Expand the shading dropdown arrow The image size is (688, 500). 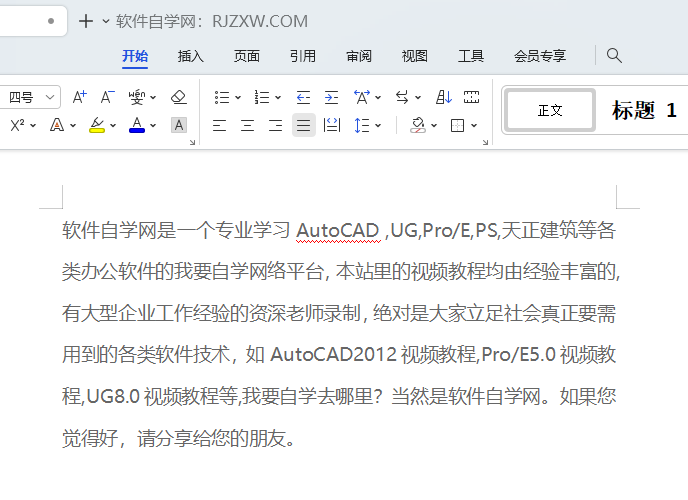(x=434, y=126)
